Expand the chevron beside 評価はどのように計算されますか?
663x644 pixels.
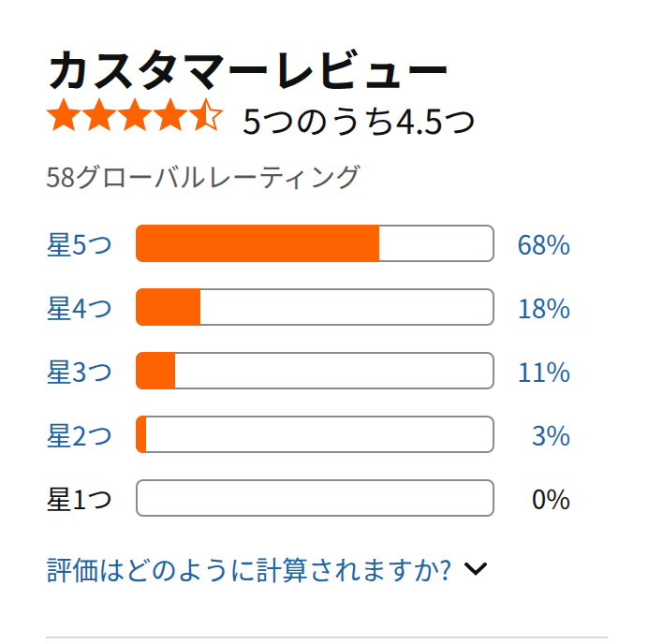pyautogui.click(x=476, y=569)
